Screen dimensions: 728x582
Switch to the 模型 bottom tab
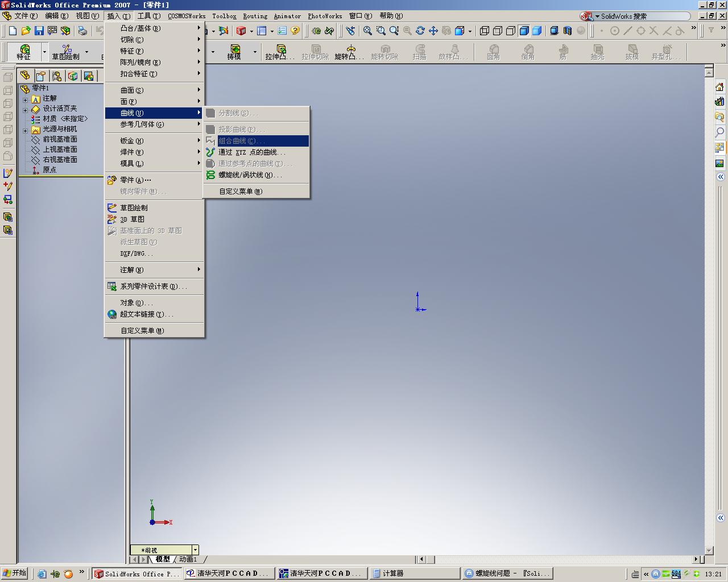163,559
